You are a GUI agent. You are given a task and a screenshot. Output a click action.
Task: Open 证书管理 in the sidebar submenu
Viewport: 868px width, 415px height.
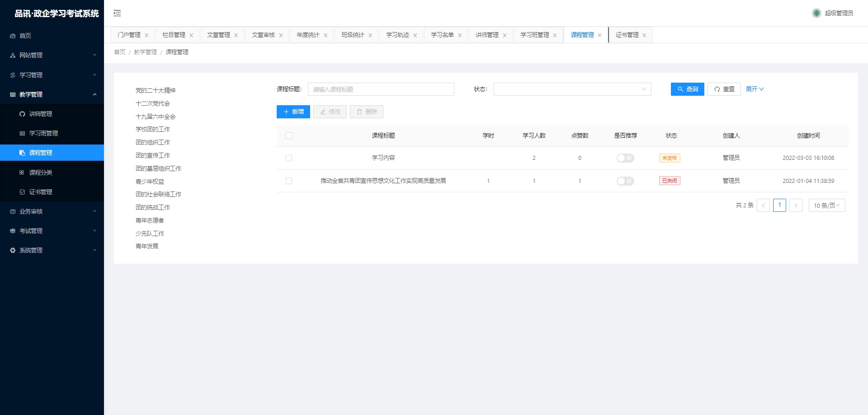click(52, 192)
